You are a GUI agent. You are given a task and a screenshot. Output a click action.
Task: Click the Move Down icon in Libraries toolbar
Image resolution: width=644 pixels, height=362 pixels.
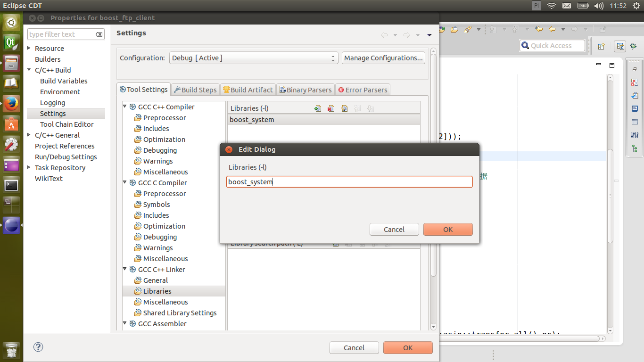pyautogui.click(x=370, y=108)
